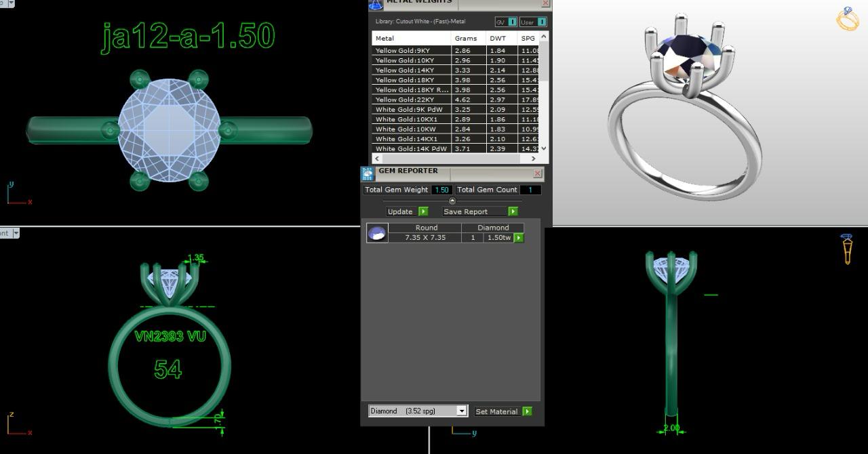The height and width of the screenshot is (454, 868).
Task: Click the Total Gem Count value field
Action: (530, 190)
